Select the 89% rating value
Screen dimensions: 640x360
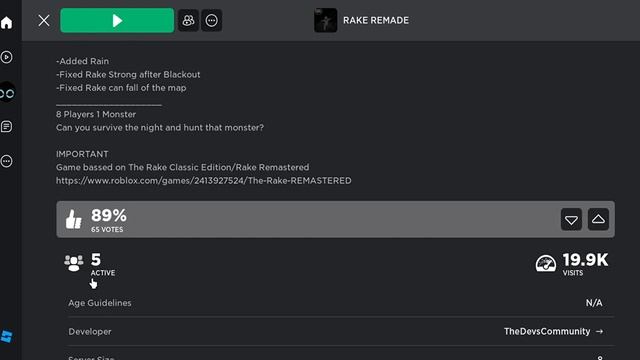109,215
